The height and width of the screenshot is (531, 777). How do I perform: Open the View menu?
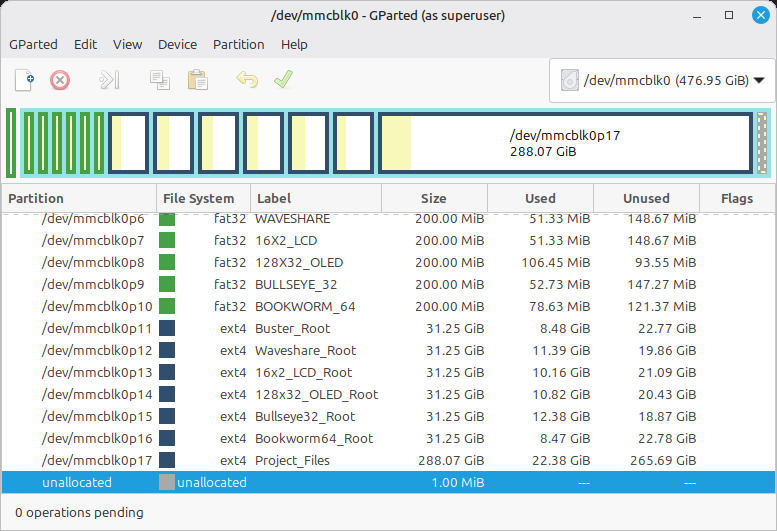point(127,45)
